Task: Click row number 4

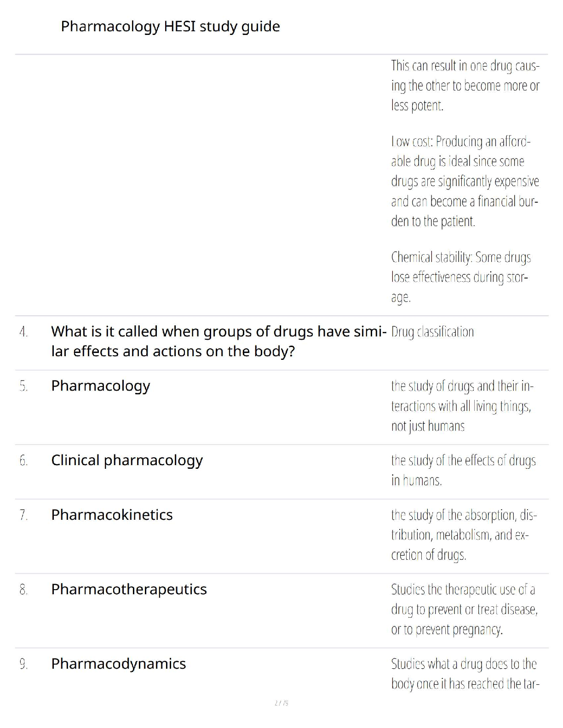Action: point(24,332)
